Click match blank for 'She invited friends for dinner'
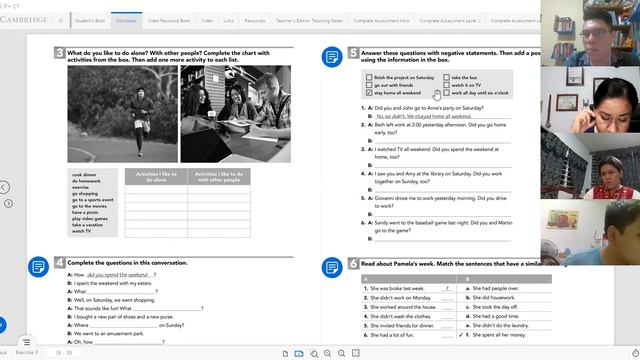The width and height of the screenshot is (640, 360). pos(447,326)
